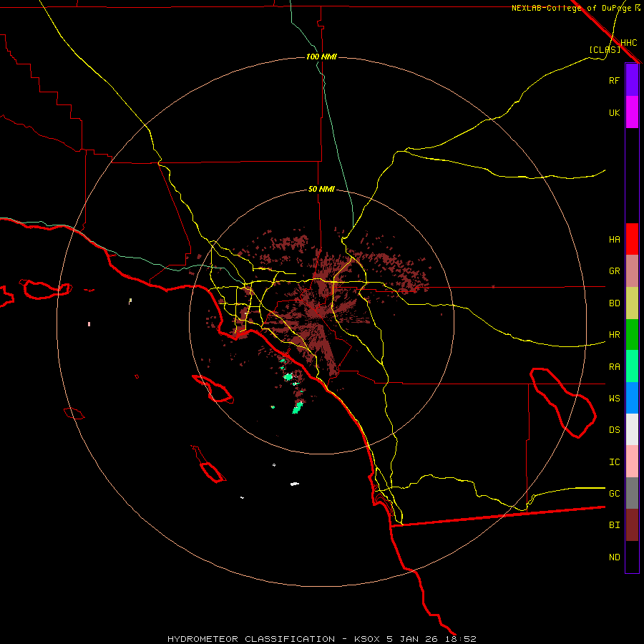Screen dimensions: 644x644
Task: Click the HYDROMETEOR CLASSIFICATION title text
Action: click(251, 639)
